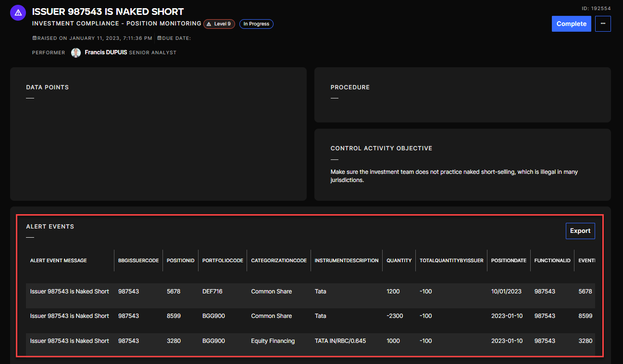Open Francis DUPUIS performer avatar
Viewport: 623px width, 364px height.
pos(76,53)
